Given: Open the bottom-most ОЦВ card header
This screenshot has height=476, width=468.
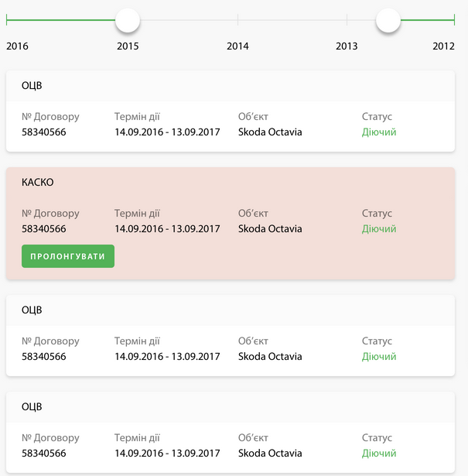Looking at the screenshot, I should pos(32,407).
